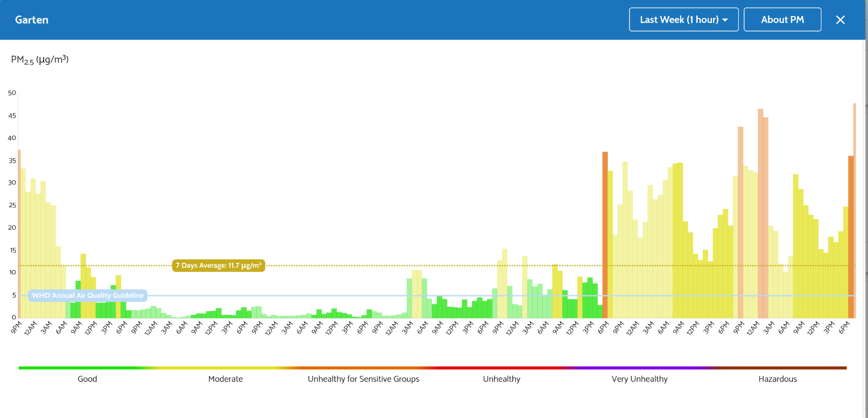Click the 10 value on the y-axis
This screenshot has width=868, height=418.
point(13,272)
